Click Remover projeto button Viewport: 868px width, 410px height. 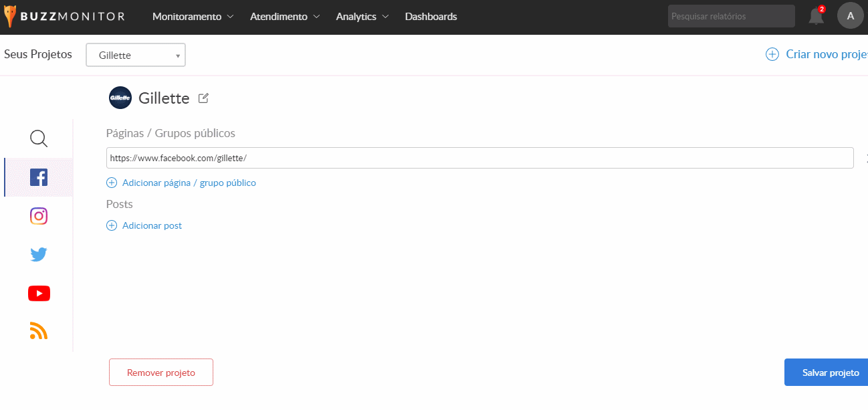tap(161, 373)
